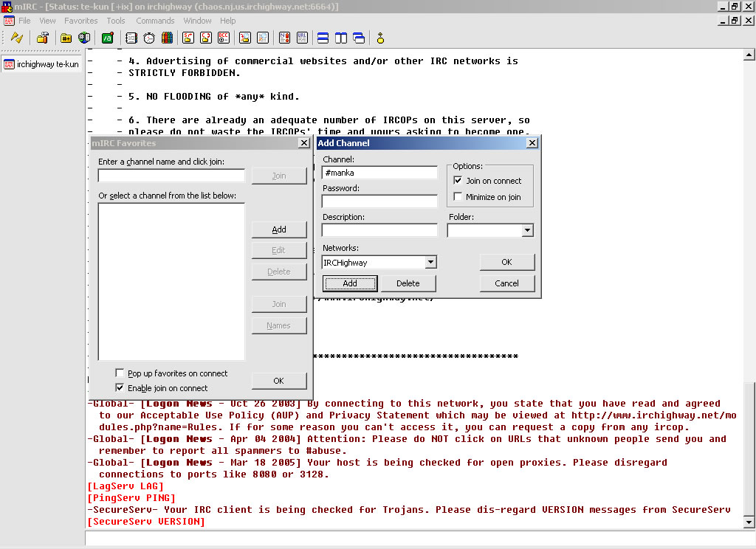Focus the Description field in Add Channel
The image size is (756, 549).
379,230
